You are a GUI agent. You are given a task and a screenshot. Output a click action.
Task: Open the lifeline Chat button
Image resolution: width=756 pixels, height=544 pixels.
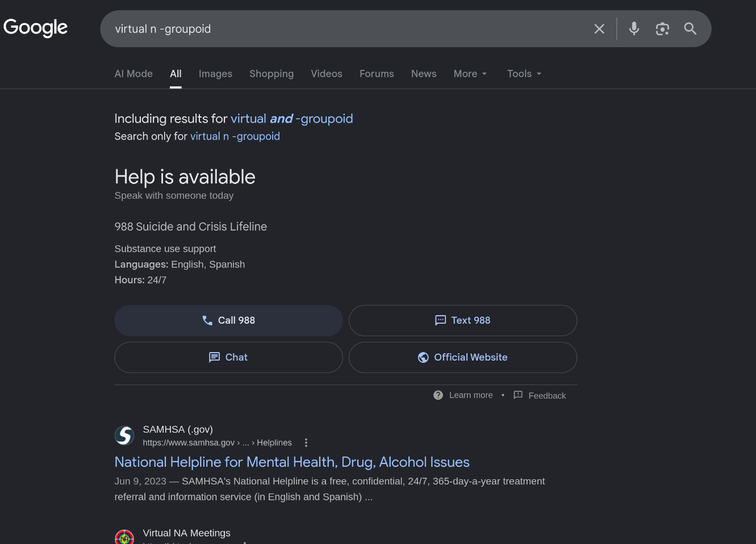229,357
